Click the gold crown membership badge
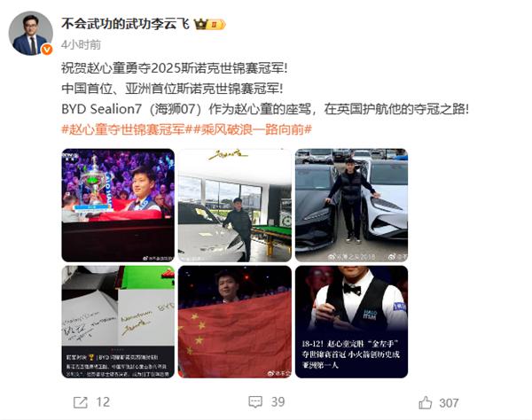Image resolution: width=532 pixels, height=420 pixels. tap(209, 25)
